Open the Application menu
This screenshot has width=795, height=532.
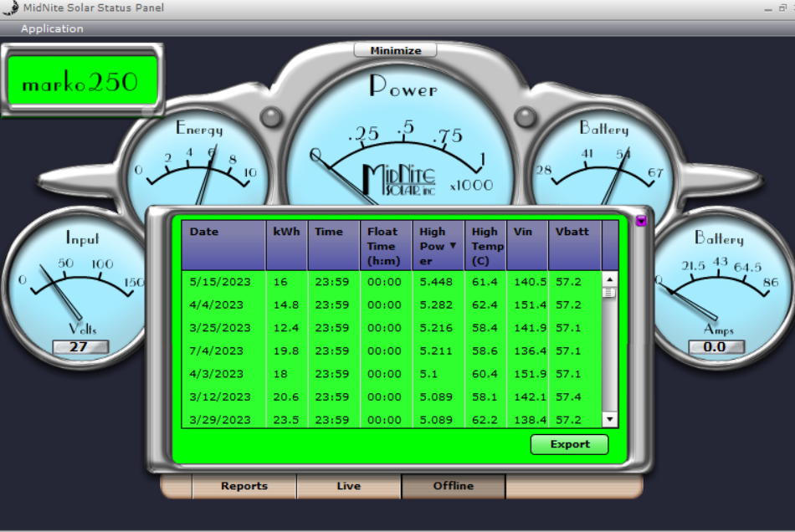click(52, 28)
